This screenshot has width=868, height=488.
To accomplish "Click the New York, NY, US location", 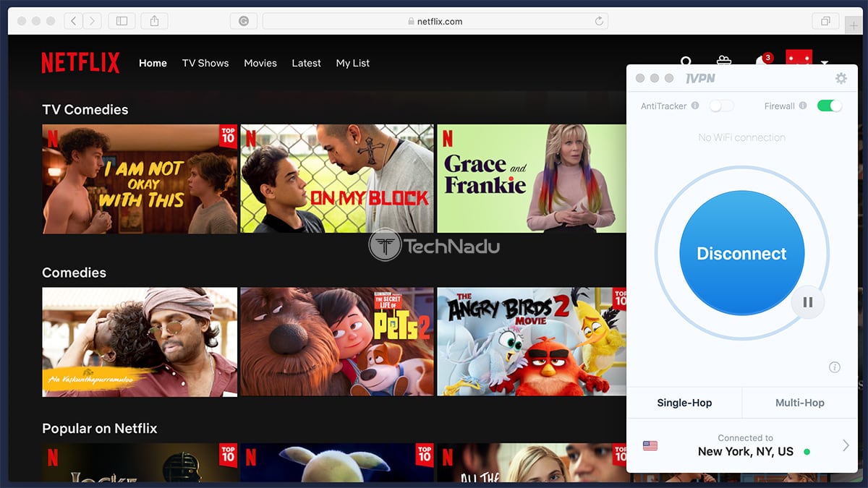I will coord(746,451).
